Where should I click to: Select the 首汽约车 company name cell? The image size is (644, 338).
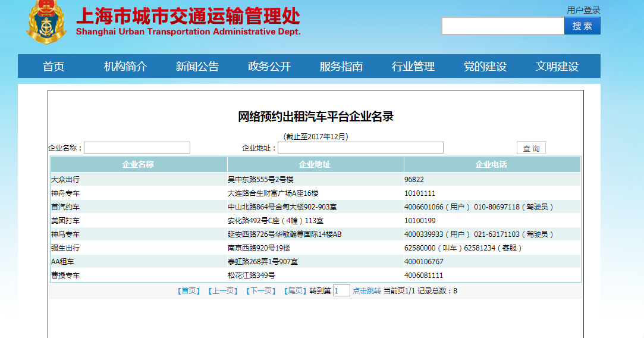pos(65,207)
